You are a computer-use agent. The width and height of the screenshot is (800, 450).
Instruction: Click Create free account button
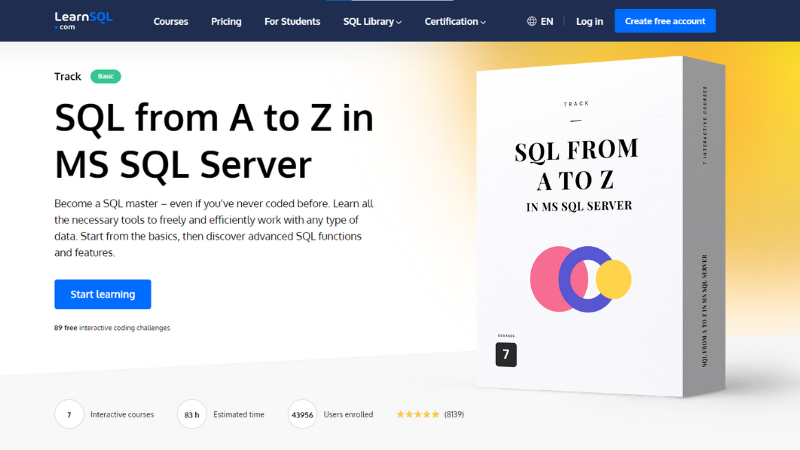(x=665, y=21)
